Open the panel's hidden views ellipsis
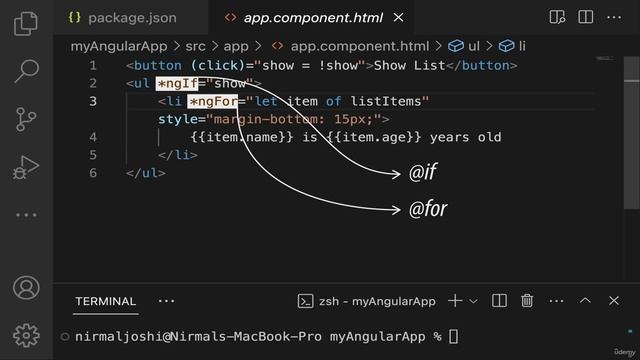The height and width of the screenshot is (360, 640). click(166, 301)
